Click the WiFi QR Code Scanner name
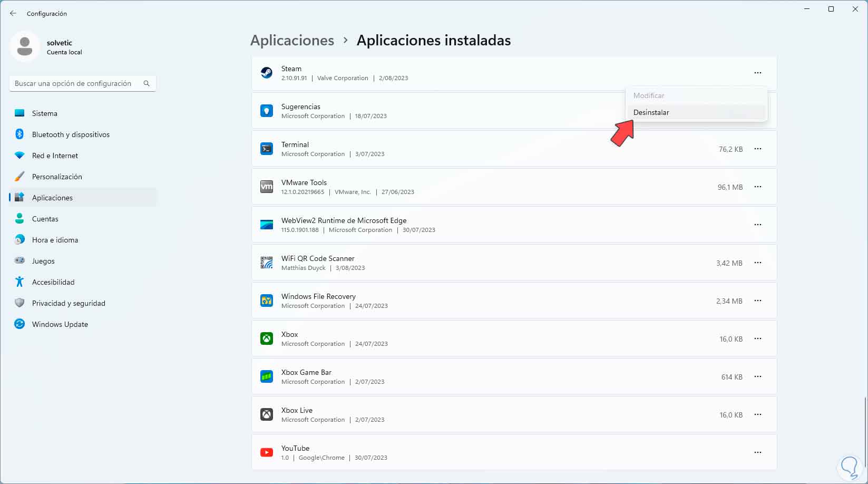The width and height of the screenshot is (868, 484). [318, 258]
